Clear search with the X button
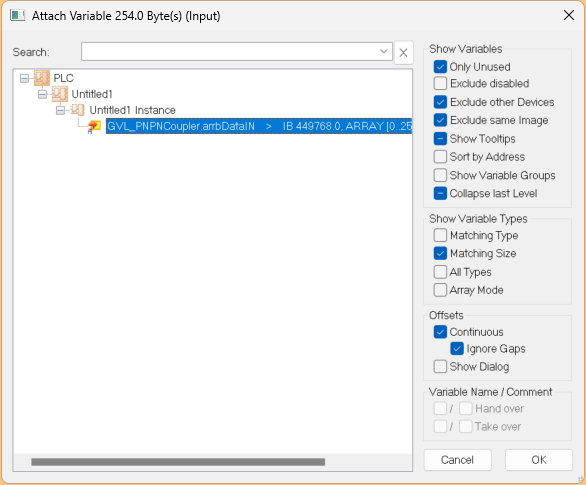The width and height of the screenshot is (586, 485). point(403,52)
